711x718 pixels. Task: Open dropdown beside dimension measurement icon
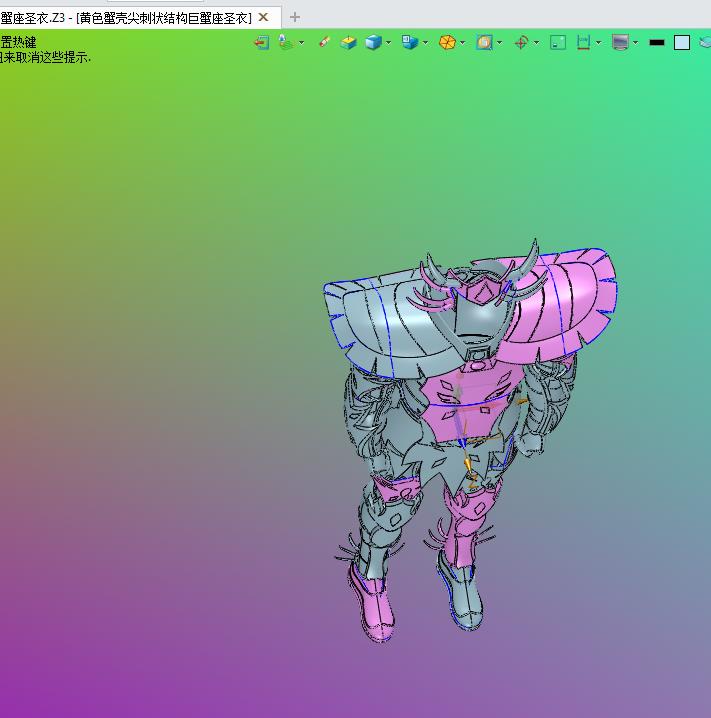(598, 43)
